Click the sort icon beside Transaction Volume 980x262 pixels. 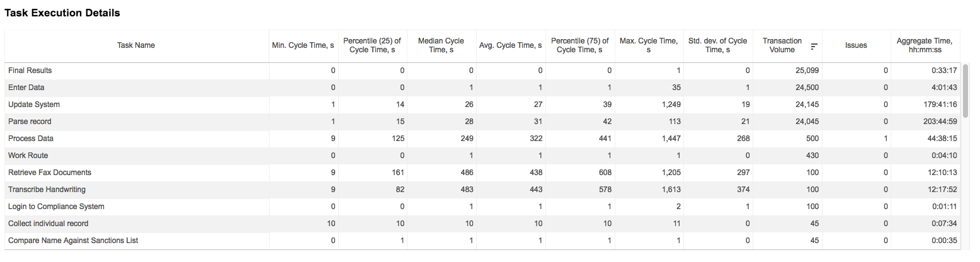[x=814, y=46]
